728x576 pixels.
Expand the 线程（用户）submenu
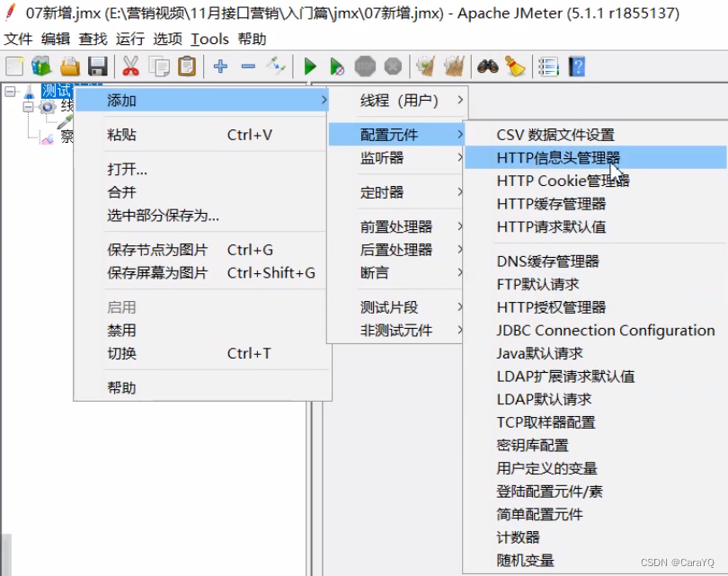pyautogui.click(x=398, y=101)
